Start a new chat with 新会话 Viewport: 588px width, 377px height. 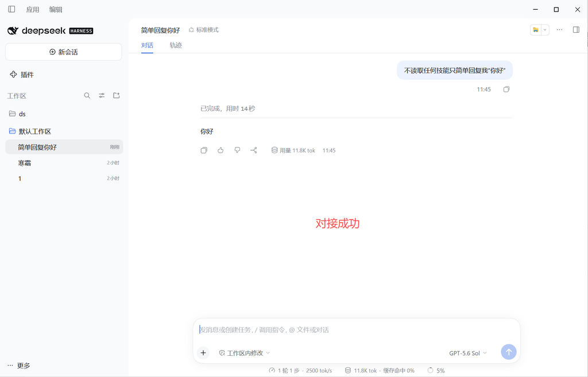(x=63, y=52)
